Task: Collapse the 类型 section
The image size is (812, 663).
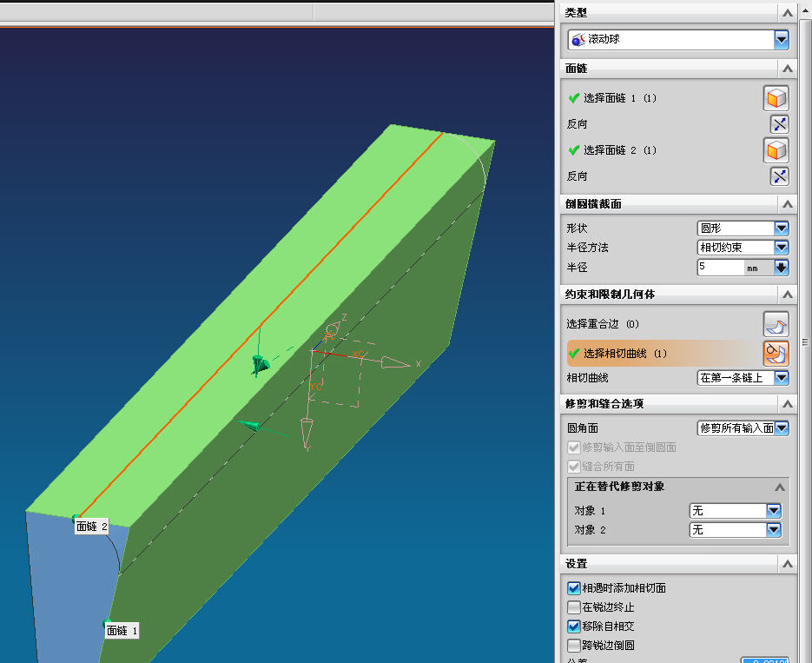Action: 787,13
